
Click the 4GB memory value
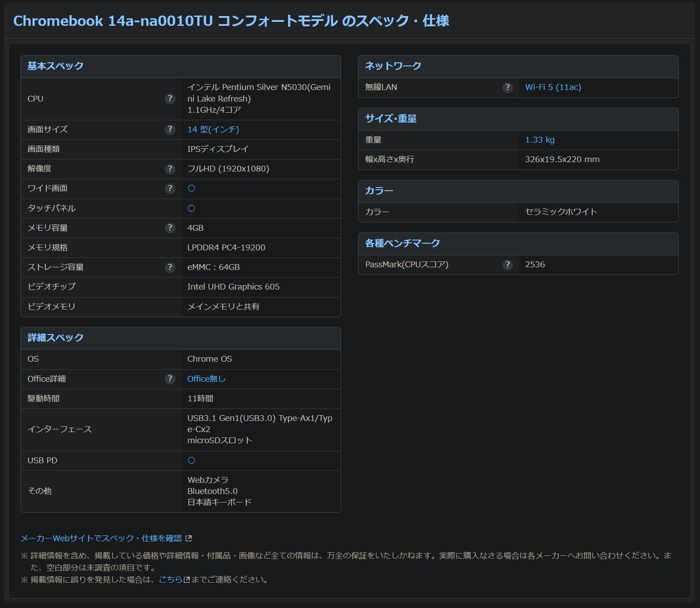click(x=195, y=228)
